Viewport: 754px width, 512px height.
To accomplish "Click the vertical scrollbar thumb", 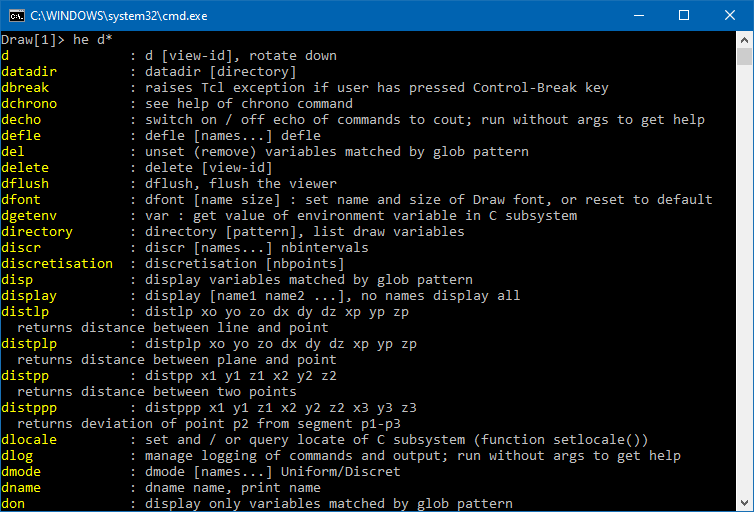I will pos(745,56).
